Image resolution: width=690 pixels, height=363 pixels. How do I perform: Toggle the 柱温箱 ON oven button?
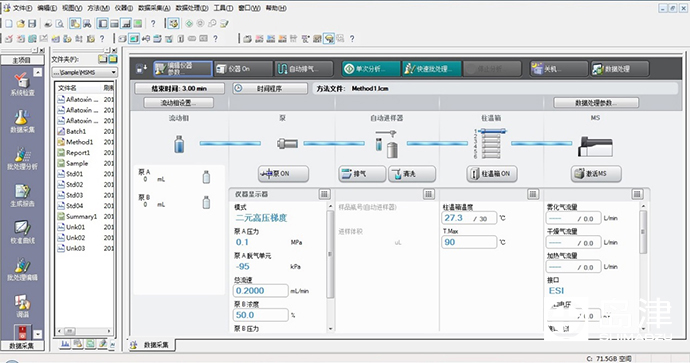[x=492, y=174]
